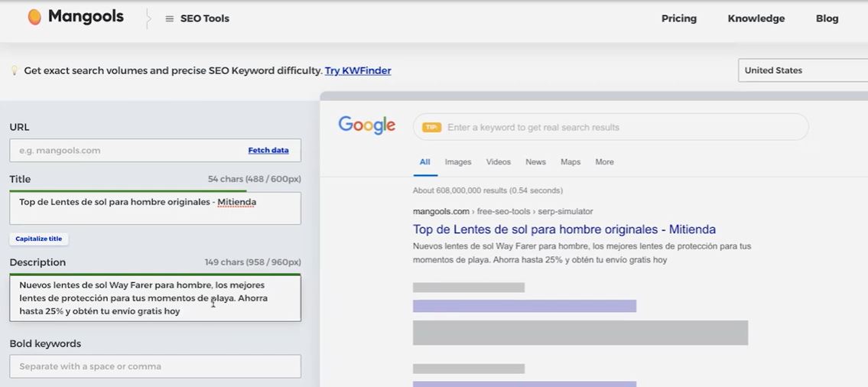Click the lightbulb tip icon
Viewport: 868px width, 387px height.
[14, 70]
